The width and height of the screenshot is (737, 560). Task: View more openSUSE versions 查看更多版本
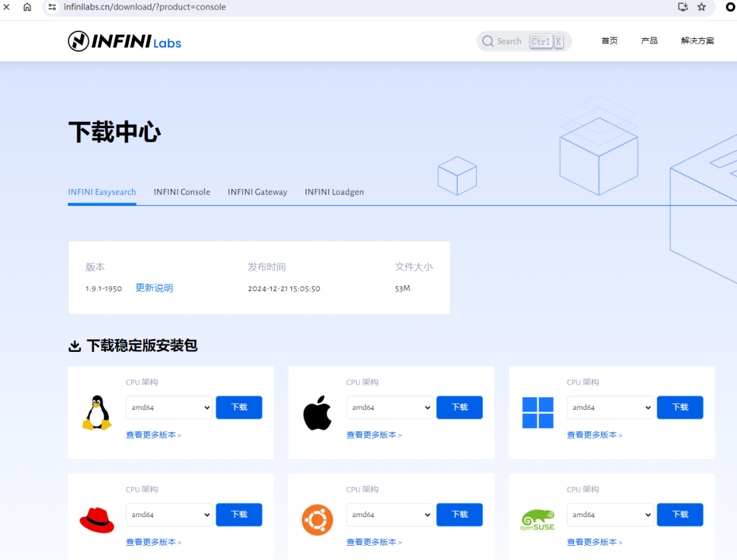[x=594, y=542]
